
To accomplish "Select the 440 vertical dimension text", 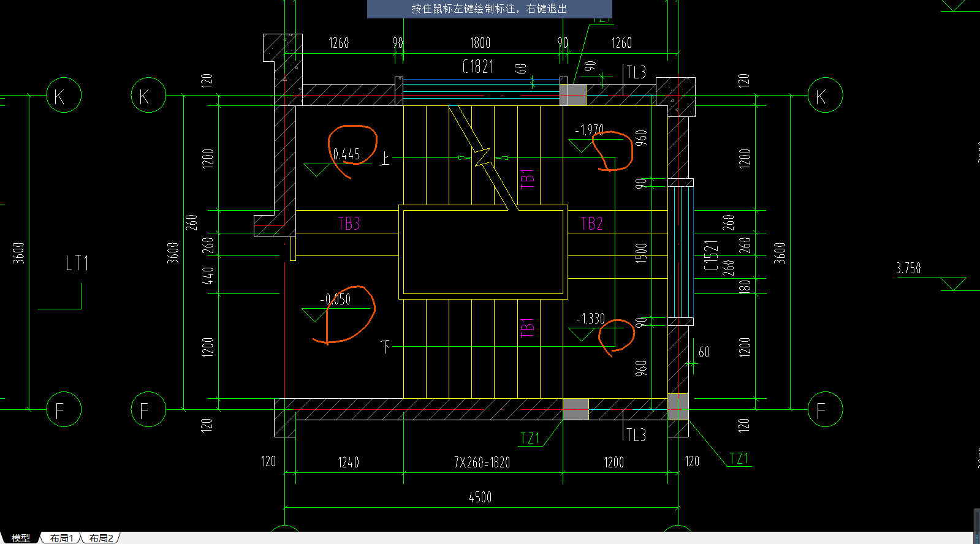I will (x=208, y=276).
